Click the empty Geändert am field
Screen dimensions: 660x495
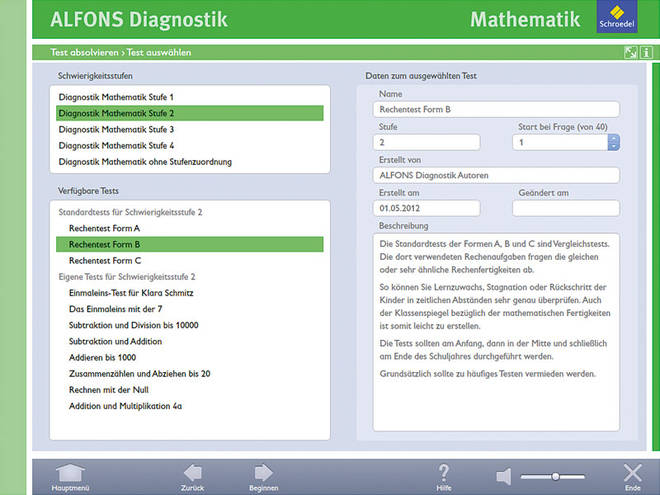coord(566,208)
